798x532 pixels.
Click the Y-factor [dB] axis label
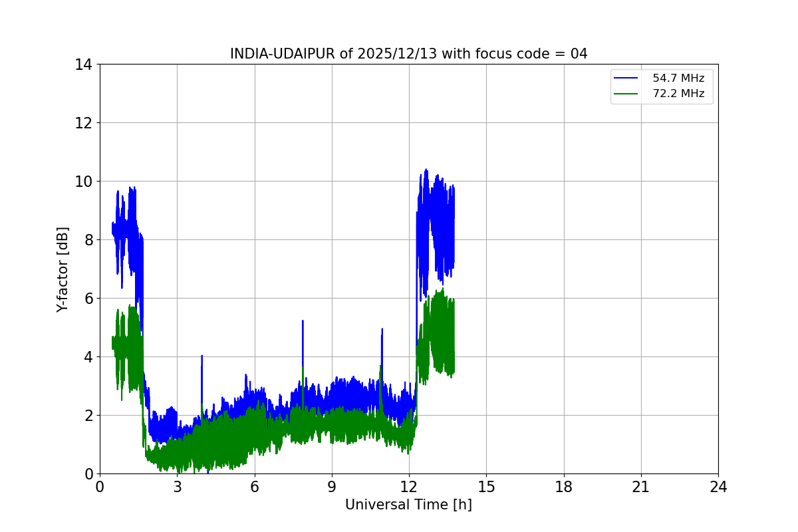[x=63, y=269]
